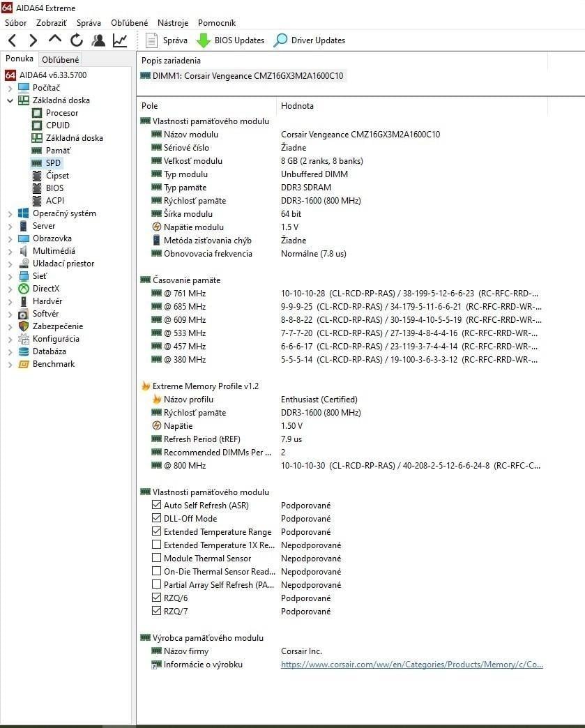Open the Zobraziť menu
Viewport: 585px width, 728px height.
point(52,23)
